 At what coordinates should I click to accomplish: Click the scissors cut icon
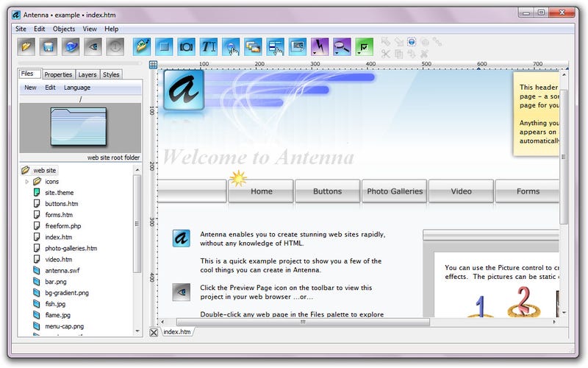point(385,54)
